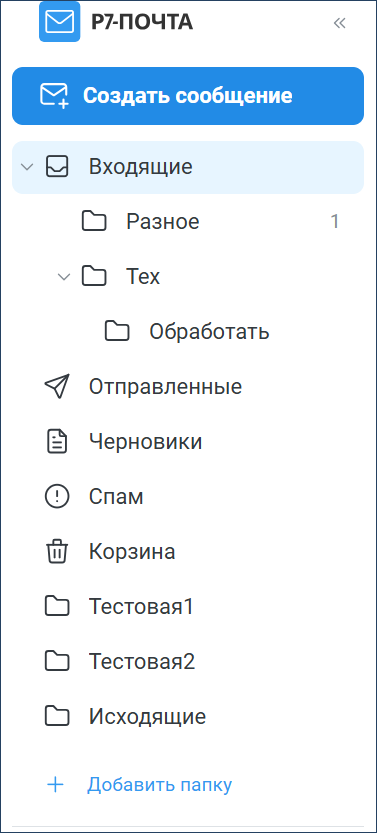Screen dimensions: 378x834
Task: Click the Черновики document icon
Action: [x=57, y=442]
